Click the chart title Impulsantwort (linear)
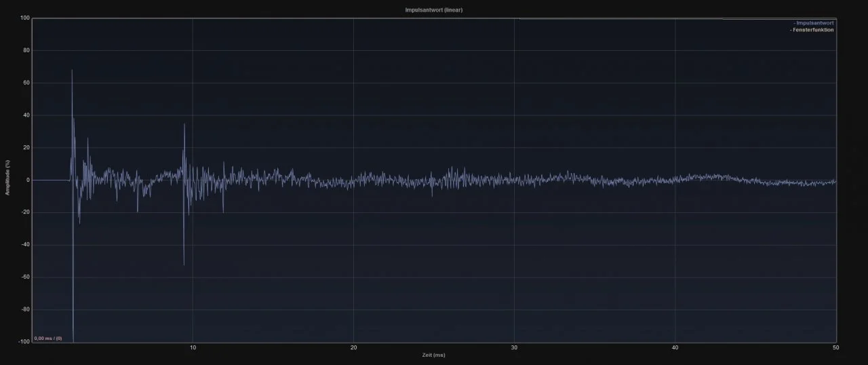Image resolution: width=868 pixels, height=365 pixels. (x=434, y=10)
